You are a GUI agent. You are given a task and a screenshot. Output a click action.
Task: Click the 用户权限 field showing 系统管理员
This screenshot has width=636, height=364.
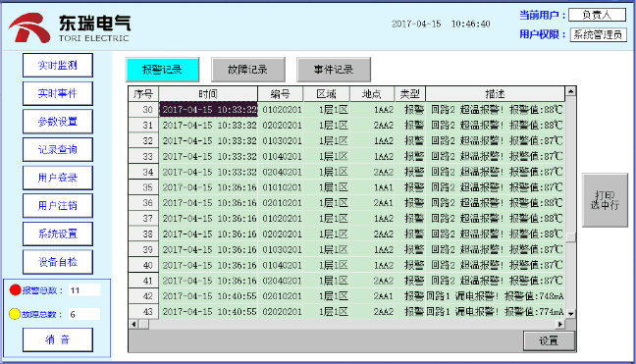pos(599,35)
